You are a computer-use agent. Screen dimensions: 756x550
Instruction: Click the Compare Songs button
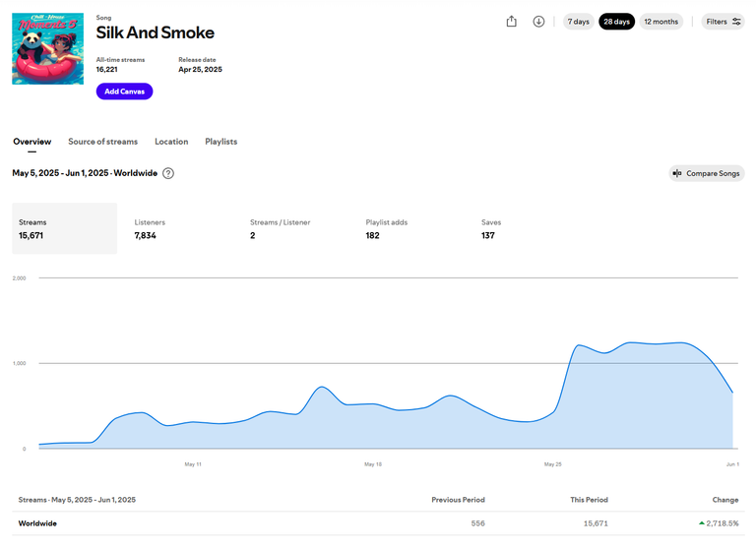tap(707, 173)
